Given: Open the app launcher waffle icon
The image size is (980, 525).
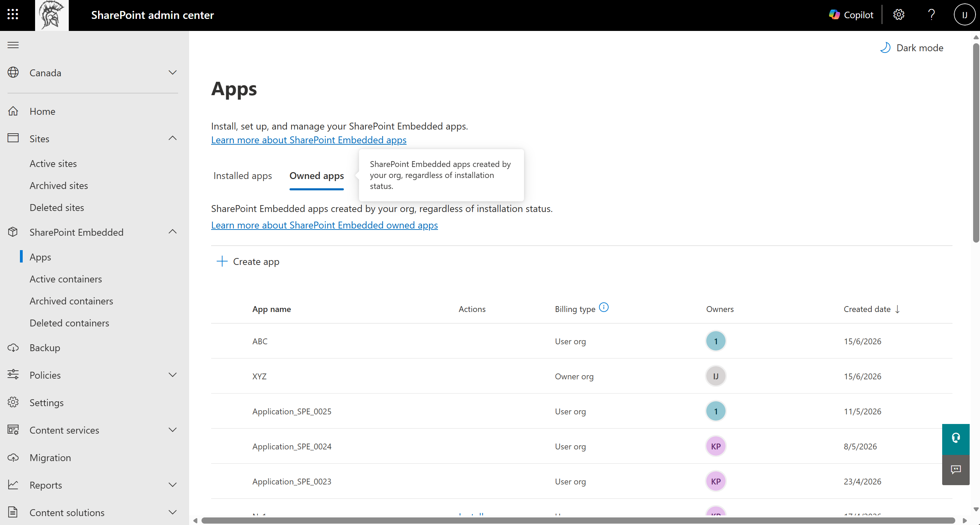Looking at the screenshot, I should click(x=13, y=14).
